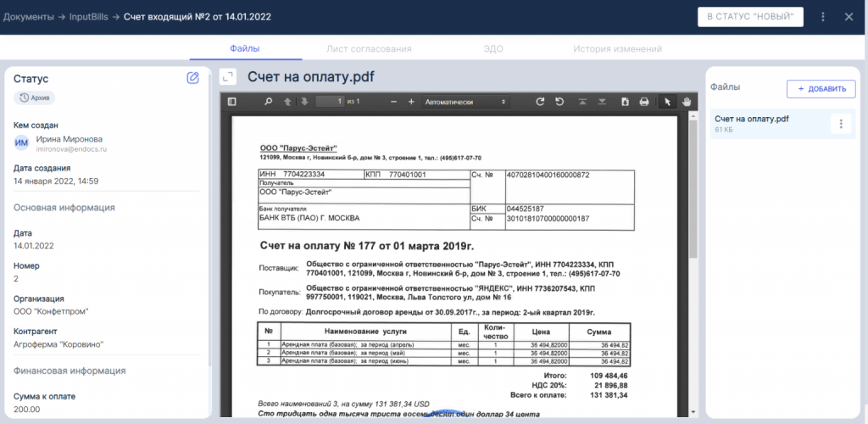The image size is (868, 424).
Task: Open the Автоматически zoom dropdown
Action: point(465,102)
